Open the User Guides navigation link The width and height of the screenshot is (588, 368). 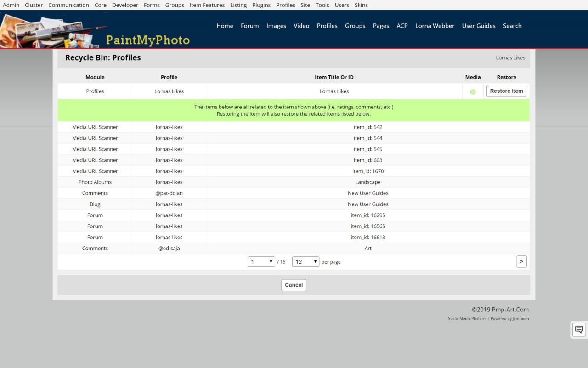tap(479, 26)
